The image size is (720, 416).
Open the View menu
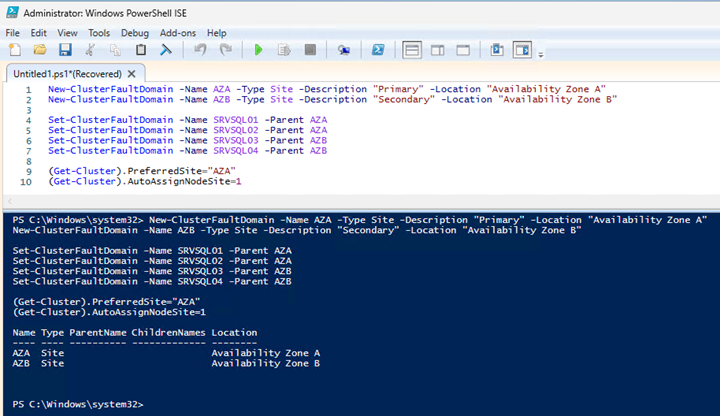pyautogui.click(x=67, y=33)
